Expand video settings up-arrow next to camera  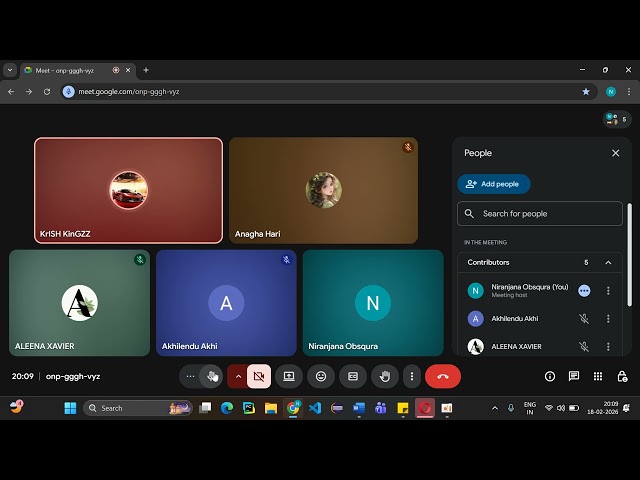pos(237,376)
